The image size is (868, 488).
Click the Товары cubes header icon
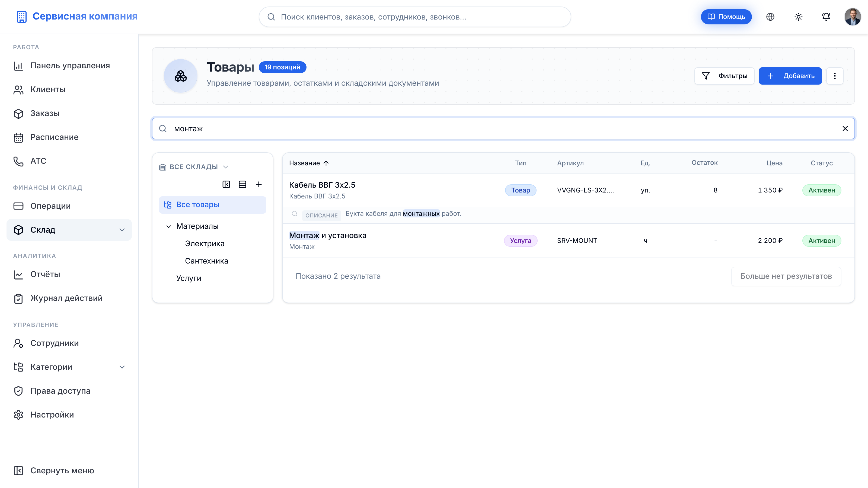(x=181, y=76)
